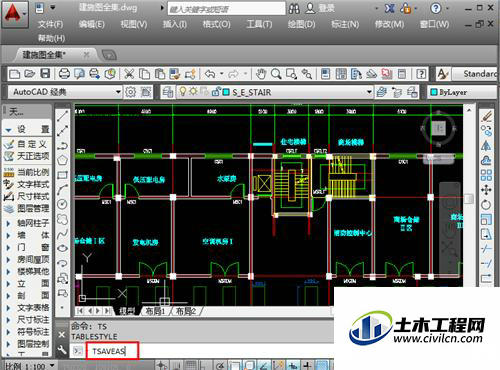
Task: Open the 比例 1:100 scale selector
Action: (29, 366)
